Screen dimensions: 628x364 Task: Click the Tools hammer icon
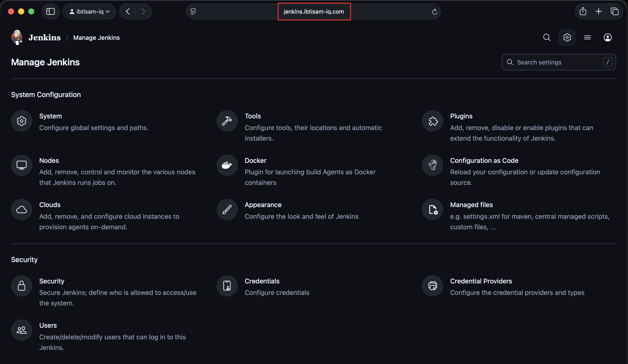227,121
